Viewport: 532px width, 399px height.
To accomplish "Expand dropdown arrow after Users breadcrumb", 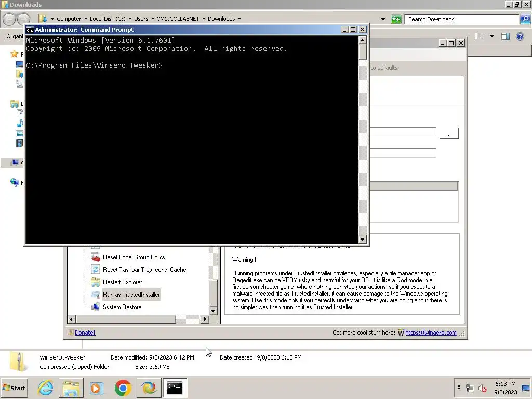I will pyautogui.click(x=153, y=19).
